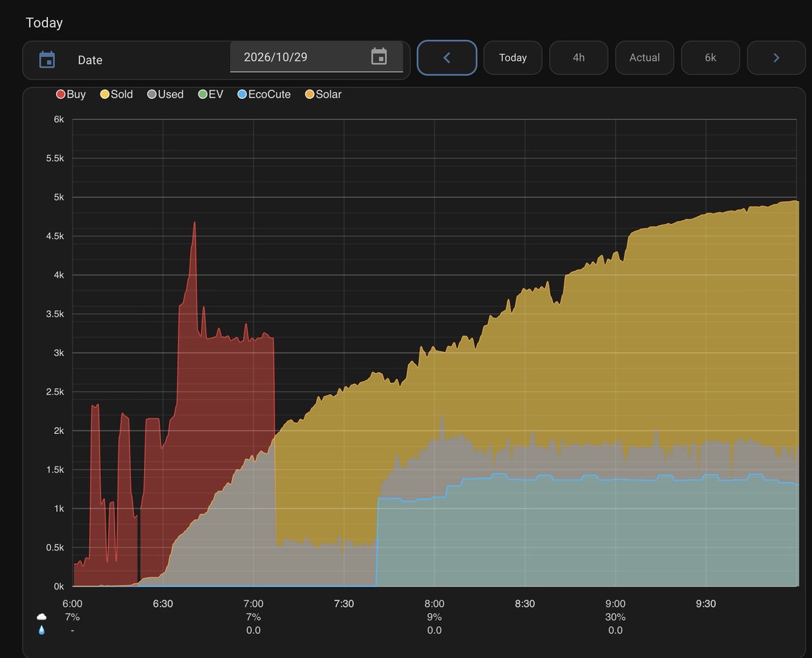This screenshot has width=812, height=658.
Task: Click the cloud cover icon below the chart
Action: [x=42, y=617]
